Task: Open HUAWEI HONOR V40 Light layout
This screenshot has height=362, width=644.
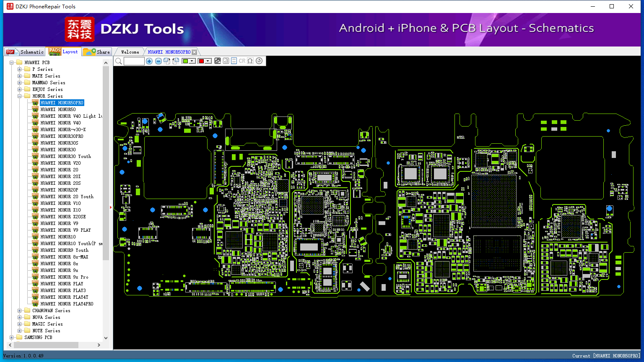Action: tap(71, 116)
